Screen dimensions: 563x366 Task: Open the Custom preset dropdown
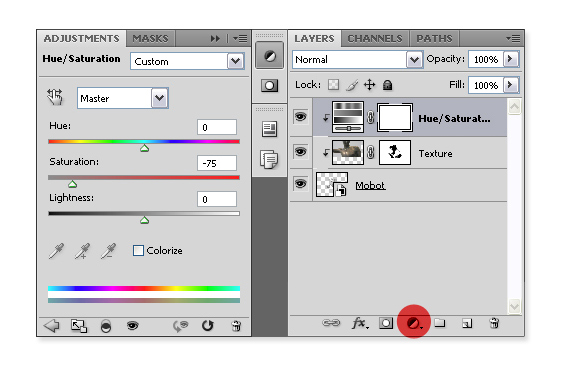[187, 61]
